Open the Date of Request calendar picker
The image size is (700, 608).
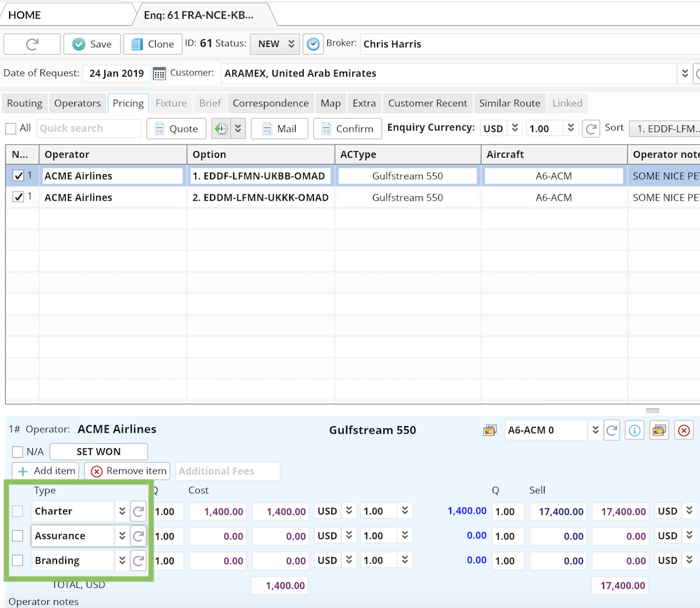pyautogui.click(x=159, y=74)
